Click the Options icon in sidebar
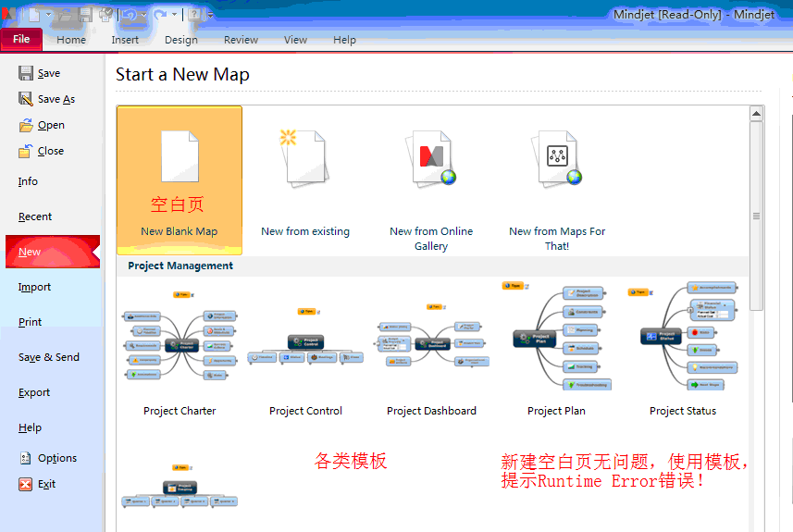 (x=25, y=458)
